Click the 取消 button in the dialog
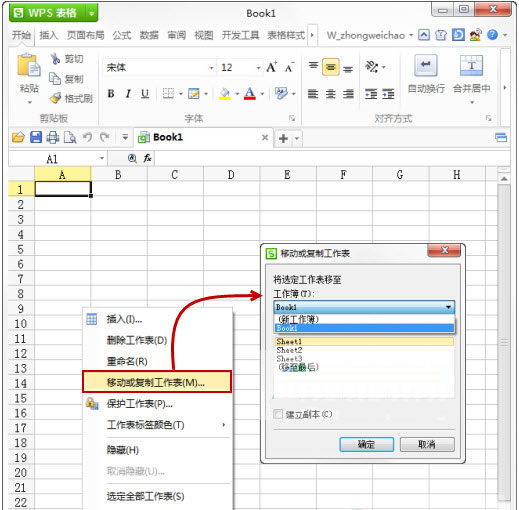The width and height of the screenshot is (519, 510). tap(427, 444)
